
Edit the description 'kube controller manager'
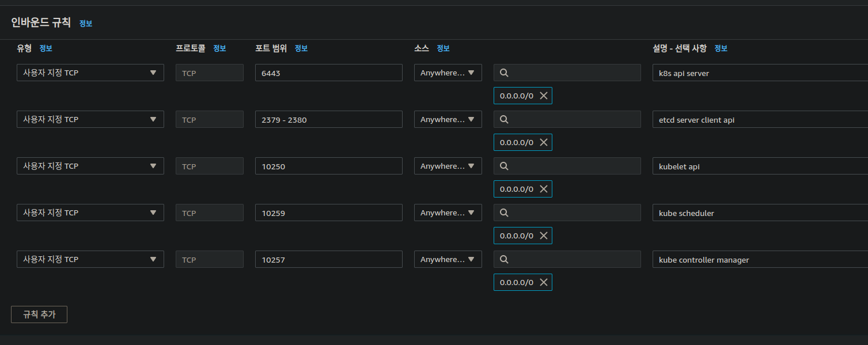[760, 259]
